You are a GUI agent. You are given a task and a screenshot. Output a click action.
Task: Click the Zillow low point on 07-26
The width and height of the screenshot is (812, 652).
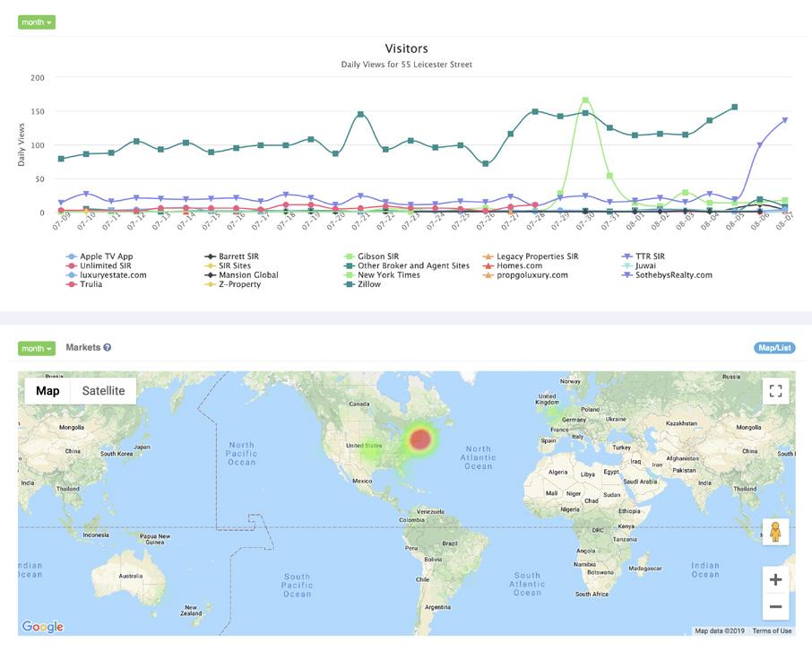tap(485, 164)
